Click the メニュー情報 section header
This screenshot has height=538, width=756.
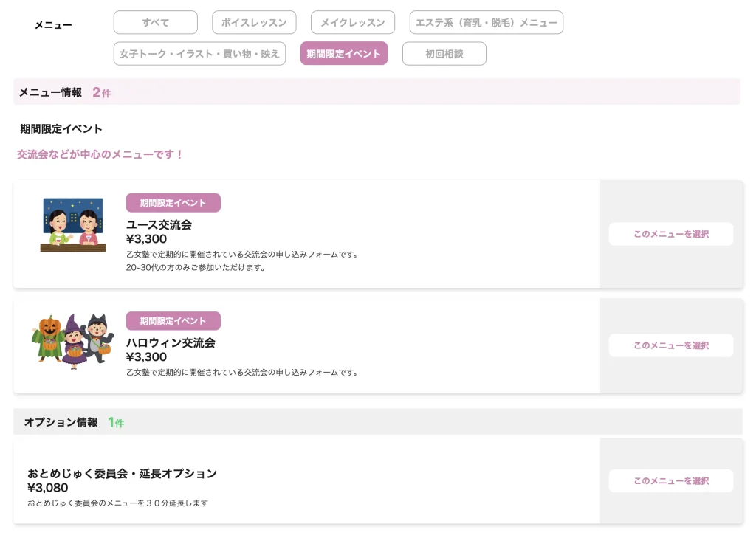[50, 92]
